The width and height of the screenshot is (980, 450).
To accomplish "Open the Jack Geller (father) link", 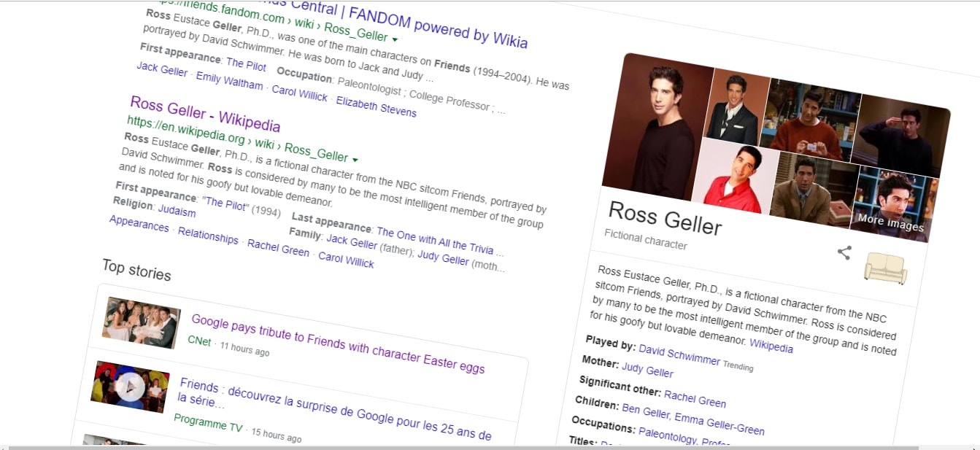I will coord(352,243).
